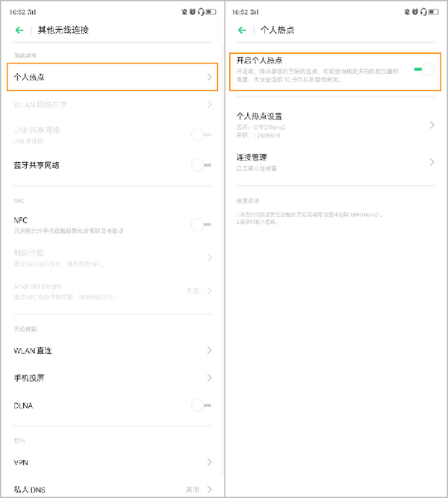
Task: Open 私人 DNS setting
Action: click(112, 489)
